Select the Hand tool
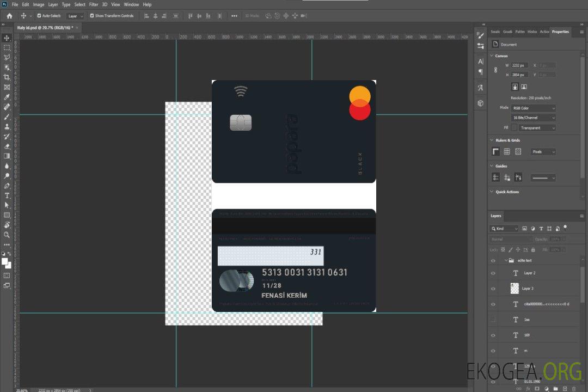Viewport: 588px width, 392px height. click(7, 225)
